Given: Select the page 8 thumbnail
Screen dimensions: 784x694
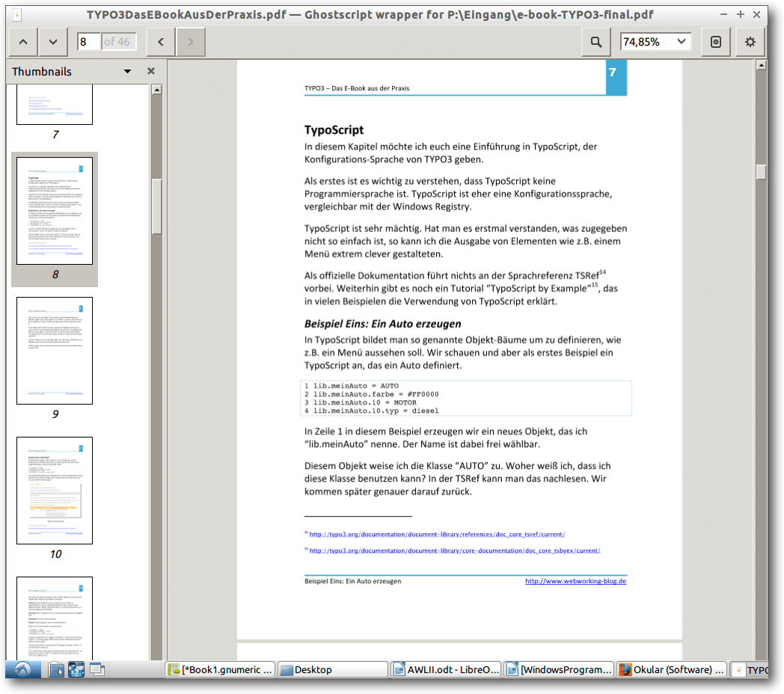Looking at the screenshot, I should tap(55, 210).
